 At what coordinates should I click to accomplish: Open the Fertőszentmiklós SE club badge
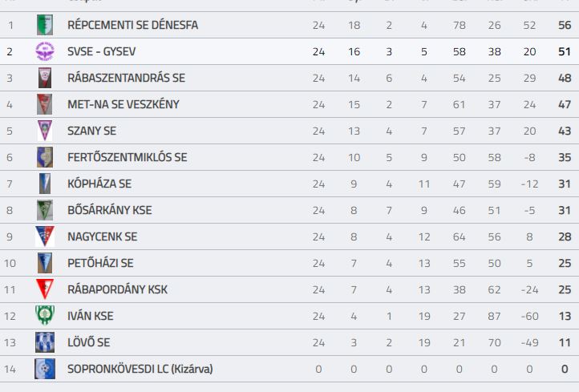coord(45,157)
